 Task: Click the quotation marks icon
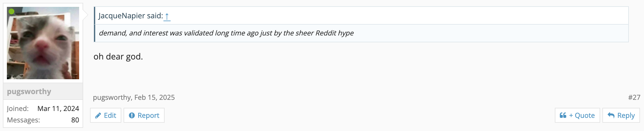563,115
